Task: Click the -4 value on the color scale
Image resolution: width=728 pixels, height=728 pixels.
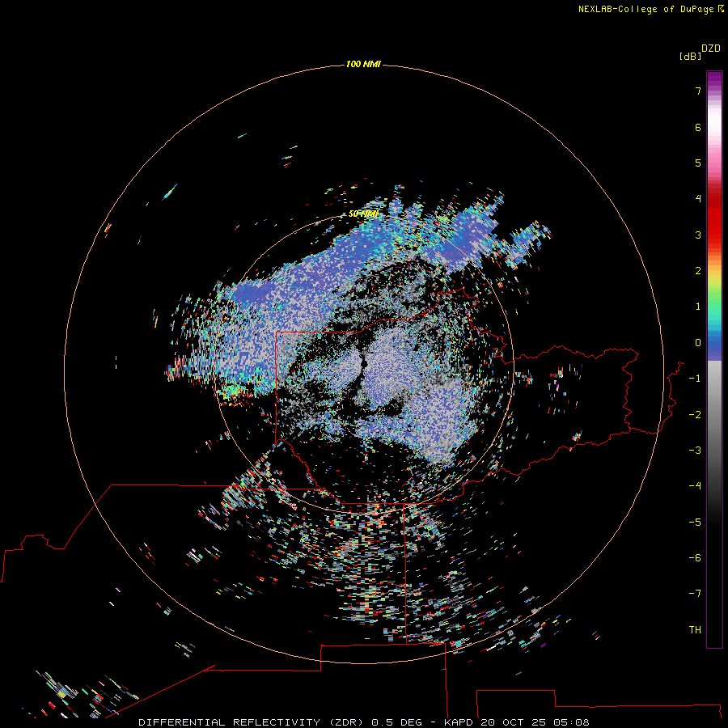Action: [695, 485]
